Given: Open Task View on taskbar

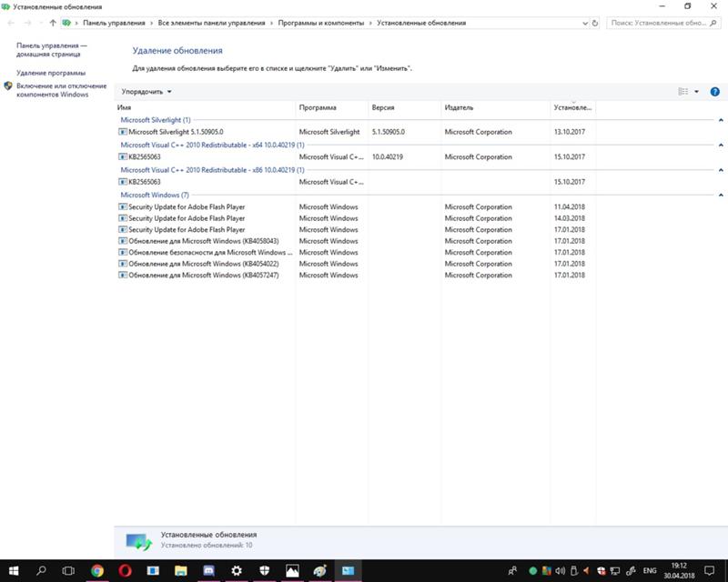Looking at the screenshot, I should [68, 570].
